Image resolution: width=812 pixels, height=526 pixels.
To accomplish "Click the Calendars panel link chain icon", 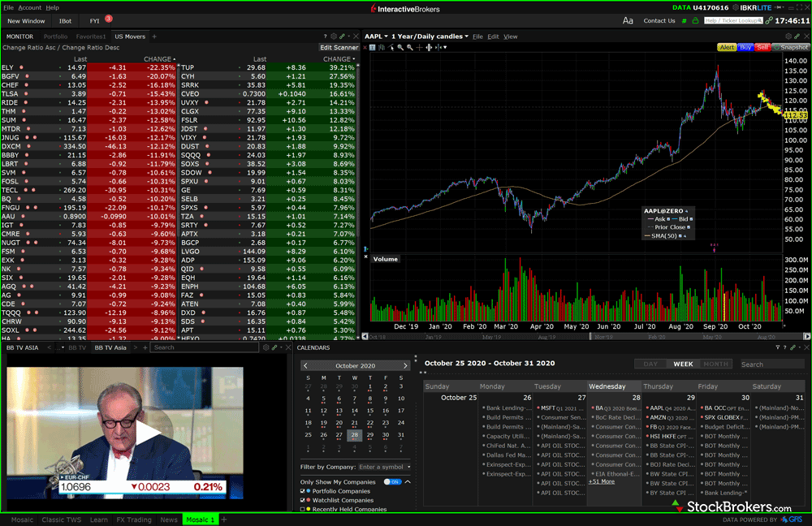I will [x=793, y=347].
